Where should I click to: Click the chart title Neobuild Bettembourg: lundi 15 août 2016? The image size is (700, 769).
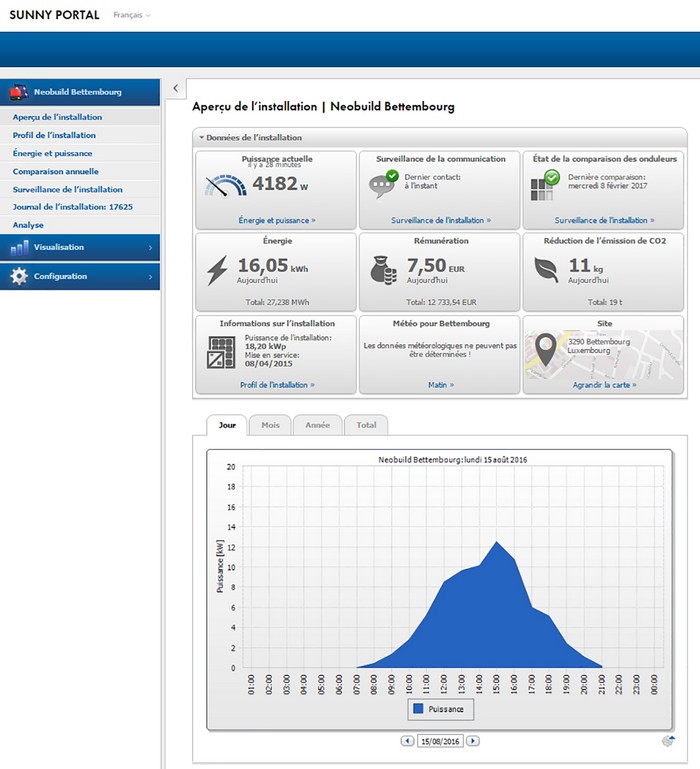(x=452, y=460)
